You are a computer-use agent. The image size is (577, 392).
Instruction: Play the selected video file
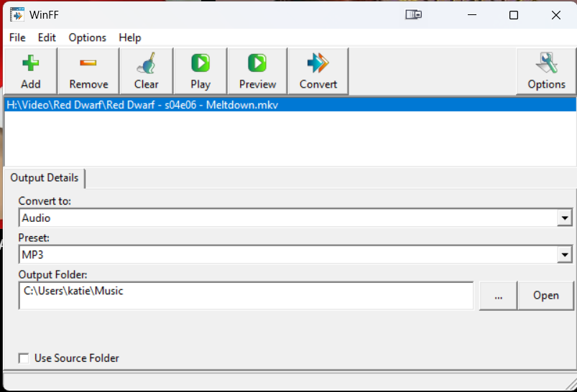point(200,64)
